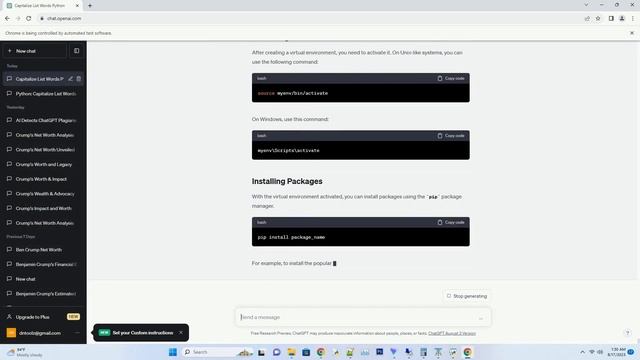
Task: Select the Capitalize List Words Python browser tab
Action: [42, 6]
